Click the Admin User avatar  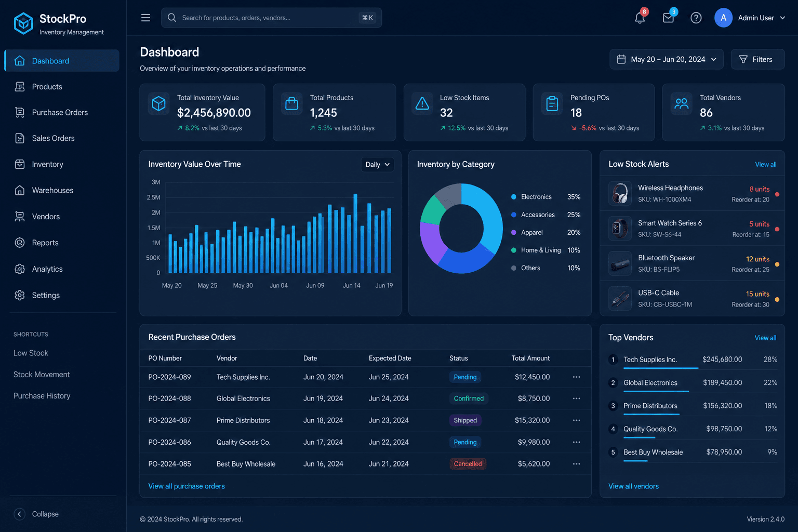(x=723, y=18)
